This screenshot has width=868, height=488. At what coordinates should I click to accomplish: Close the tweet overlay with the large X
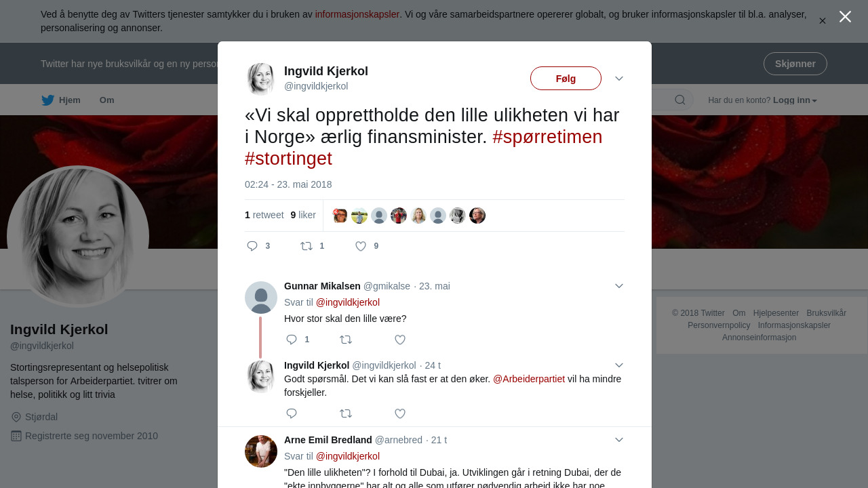click(x=845, y=17)
